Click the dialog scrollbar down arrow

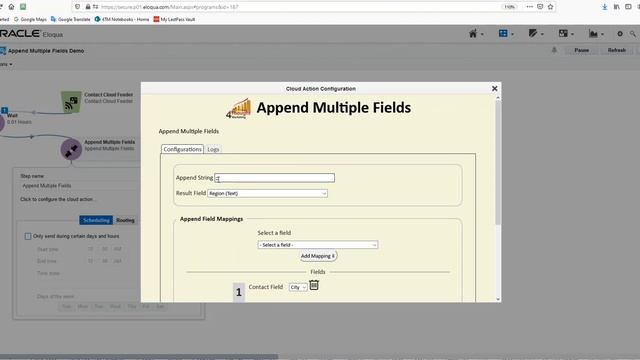pos(498,299)
